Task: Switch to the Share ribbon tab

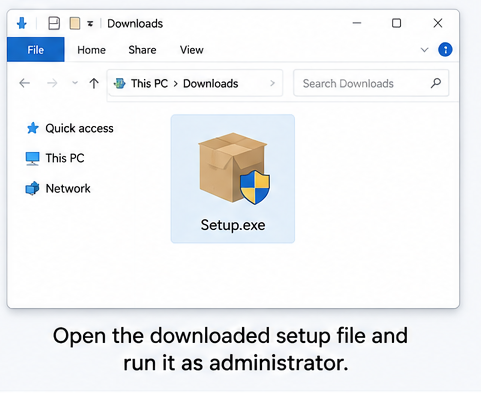Action: [142, 50]
